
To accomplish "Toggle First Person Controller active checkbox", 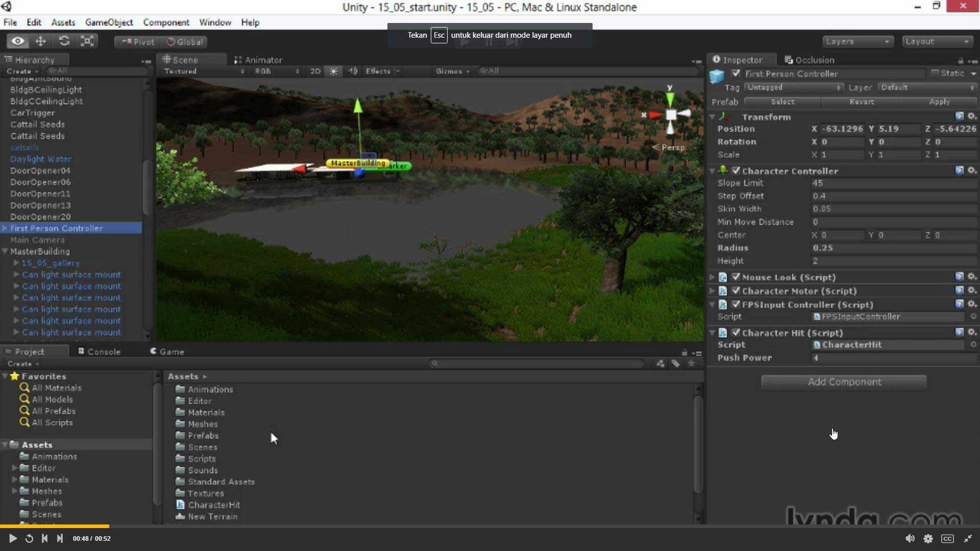I will pyautogui.click(x=736, y=73).
